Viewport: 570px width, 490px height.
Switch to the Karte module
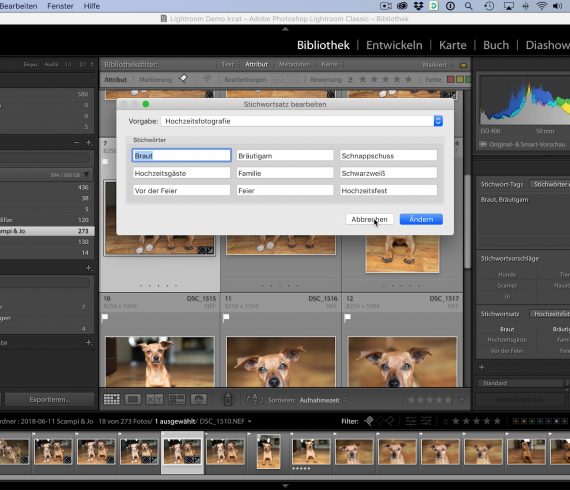pyautogui.click(x=453, y=45)
